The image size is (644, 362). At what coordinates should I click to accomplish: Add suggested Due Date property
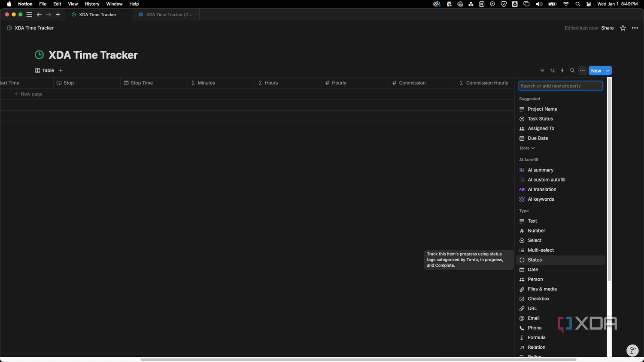coord(560,139)
